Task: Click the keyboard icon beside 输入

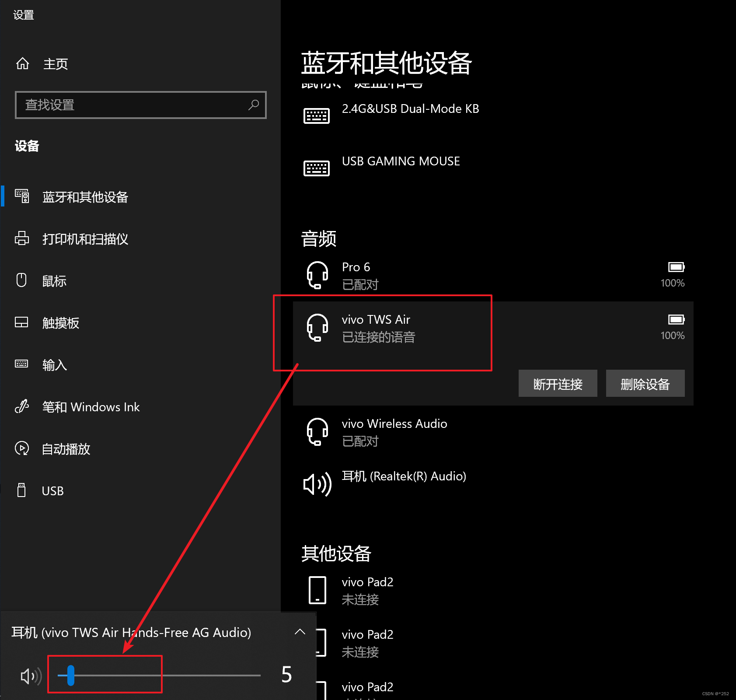Action: [x=21, y=364]
